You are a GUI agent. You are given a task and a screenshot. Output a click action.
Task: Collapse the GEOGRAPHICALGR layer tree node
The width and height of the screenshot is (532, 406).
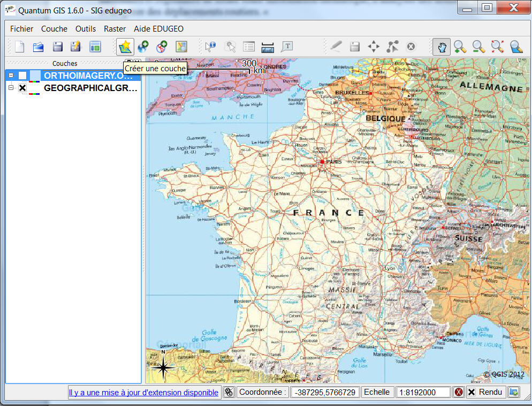tap(11, 88)
